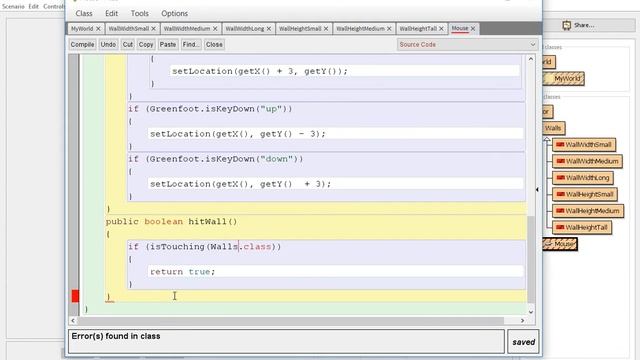Switch to the WallHeightMedium tab
This screenshot has height=360, width=640.
[x=360, y=29]
